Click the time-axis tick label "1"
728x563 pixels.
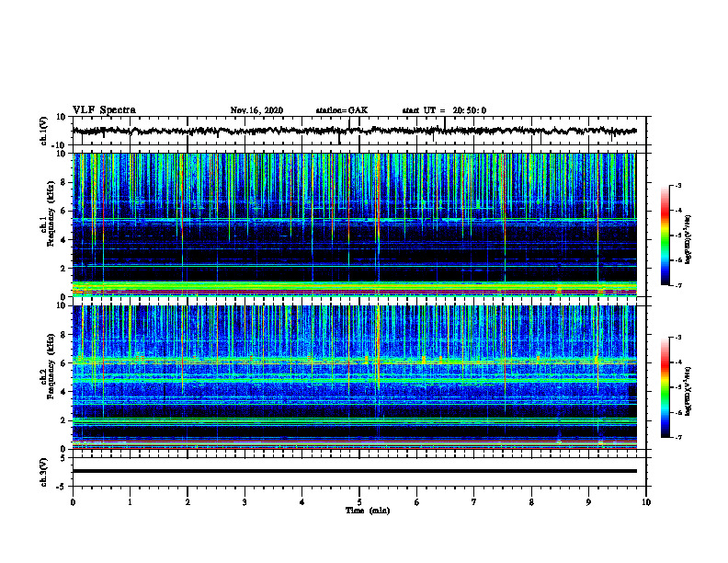130,502
